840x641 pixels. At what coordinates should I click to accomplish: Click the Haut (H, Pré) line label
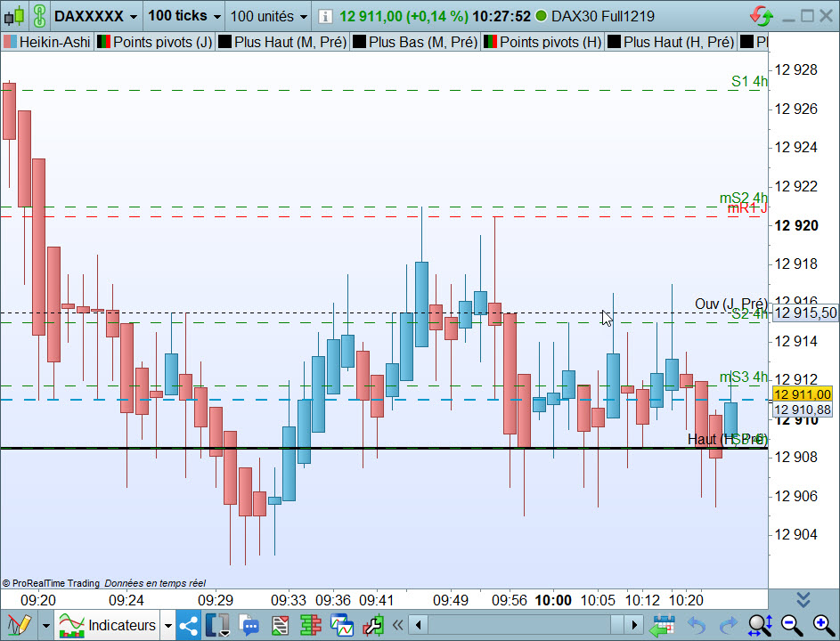[x=727, y=439]
